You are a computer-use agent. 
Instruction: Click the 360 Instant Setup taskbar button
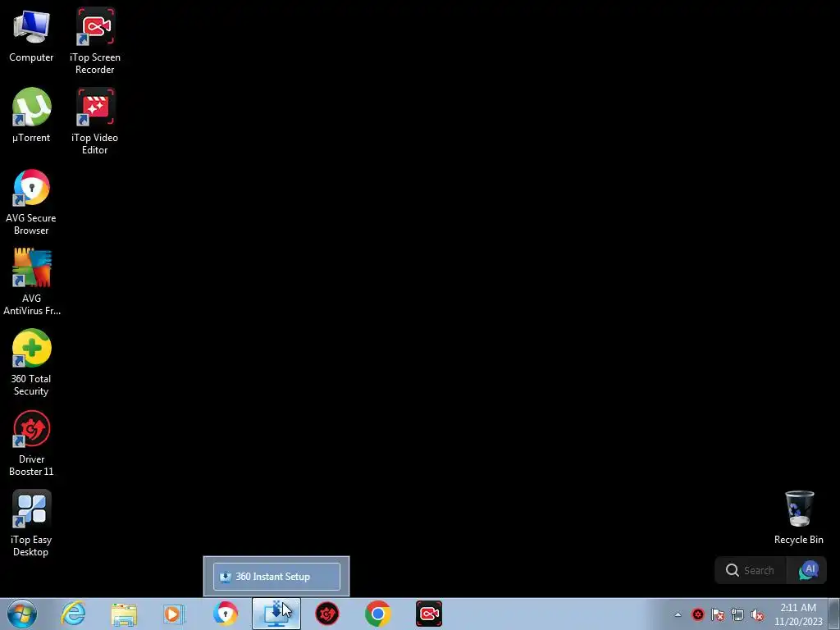pyautogui.click(x=276, y=614)
